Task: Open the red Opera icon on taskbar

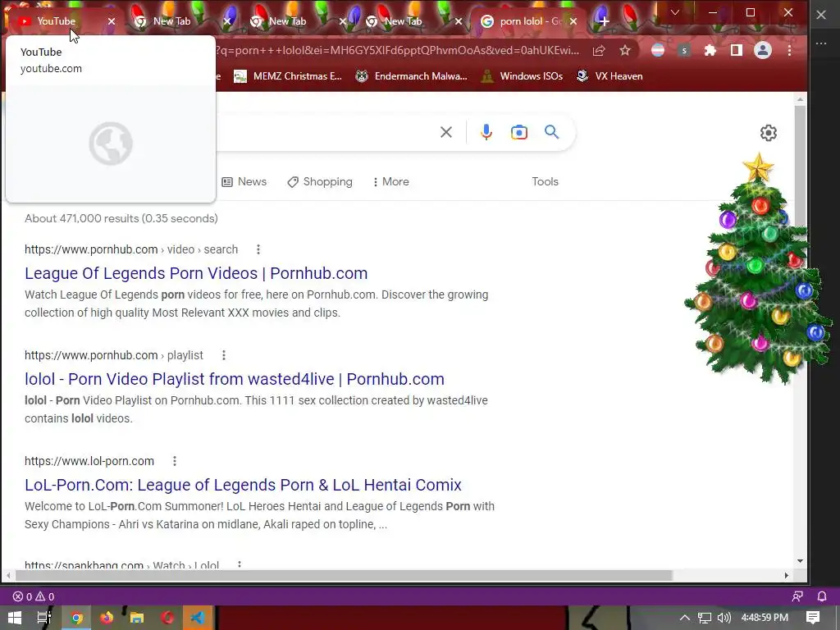Action: [x=167, y=618]
